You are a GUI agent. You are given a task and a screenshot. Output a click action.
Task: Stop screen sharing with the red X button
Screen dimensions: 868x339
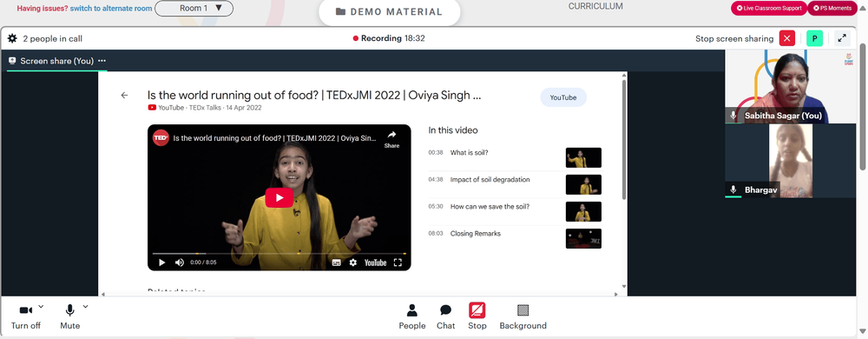pyautogui.click(x=786, y=38)
